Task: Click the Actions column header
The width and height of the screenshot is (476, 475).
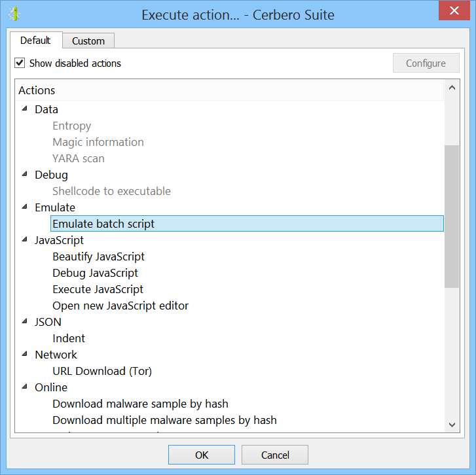Action: click(x=229, y=90)
